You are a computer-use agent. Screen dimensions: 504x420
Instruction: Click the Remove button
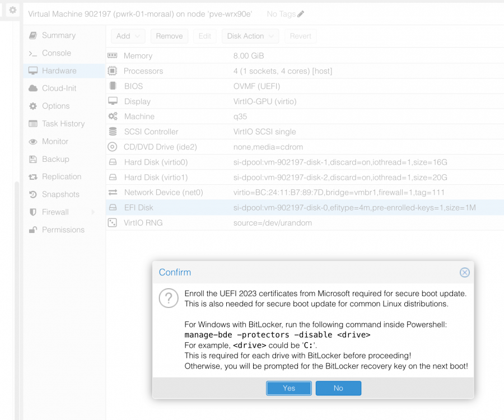coord(169,36)
